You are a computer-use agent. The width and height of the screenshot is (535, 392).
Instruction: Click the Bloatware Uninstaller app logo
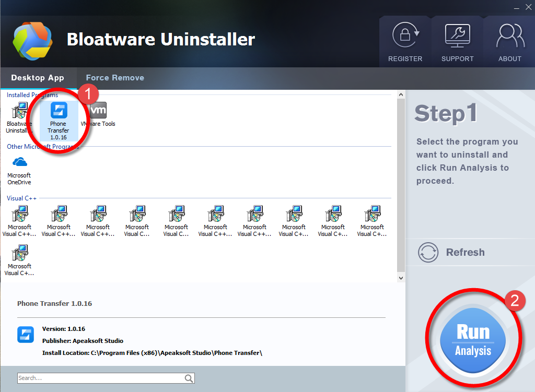[32, 41]
